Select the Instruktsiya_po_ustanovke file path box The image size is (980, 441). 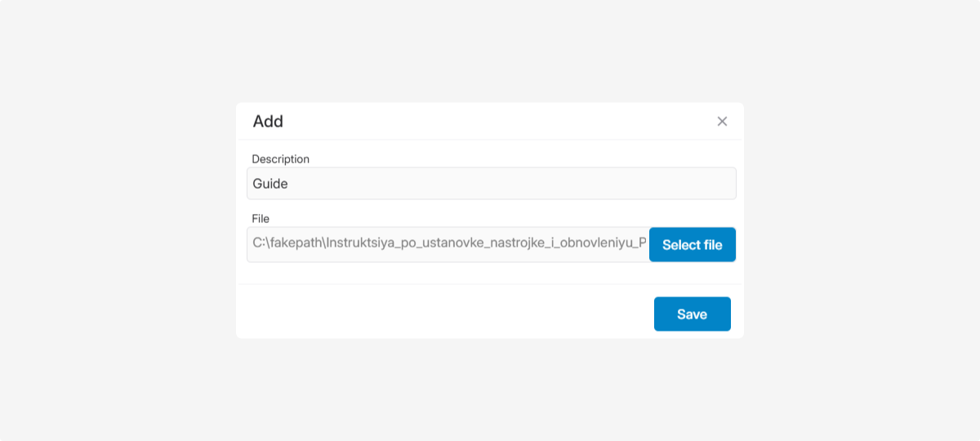(448, 244)
